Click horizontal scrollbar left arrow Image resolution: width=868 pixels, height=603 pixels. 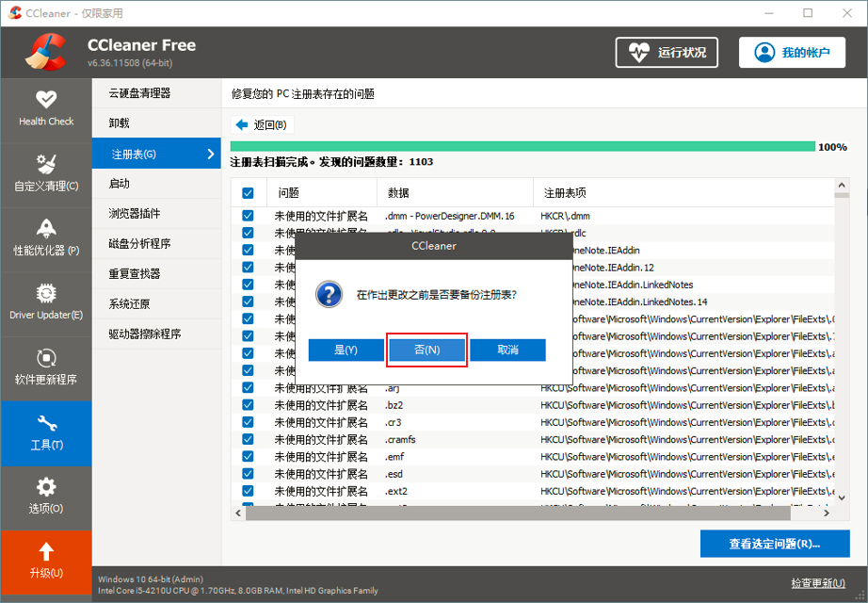(238, 513)
